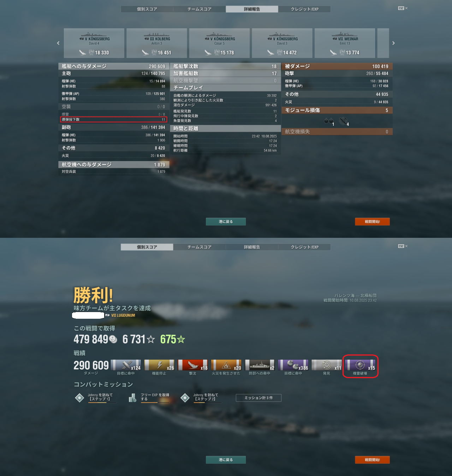Click 戦闘開始! on the 勝利 results screen
The image size is (452, 476).
[x=372, y=460]
